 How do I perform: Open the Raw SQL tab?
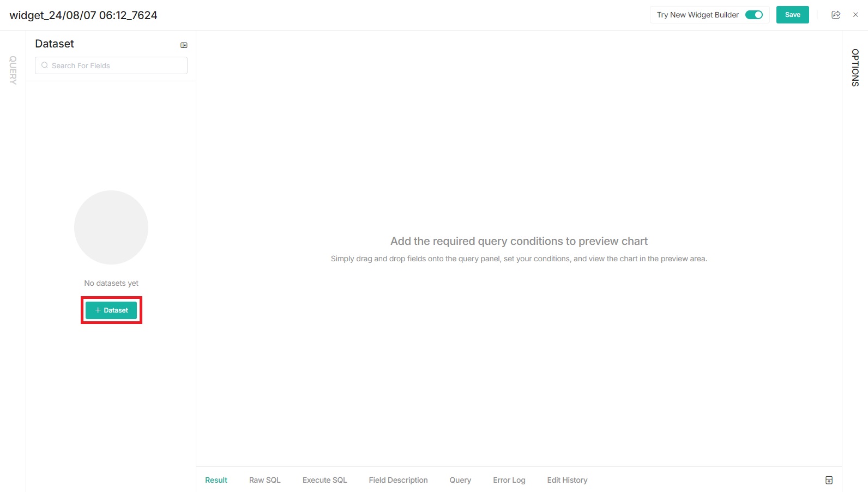[264, 480]
